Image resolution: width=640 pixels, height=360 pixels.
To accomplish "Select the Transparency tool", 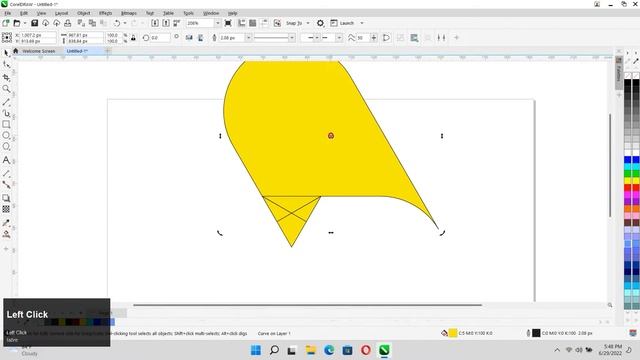I will [x=6, y=209].
